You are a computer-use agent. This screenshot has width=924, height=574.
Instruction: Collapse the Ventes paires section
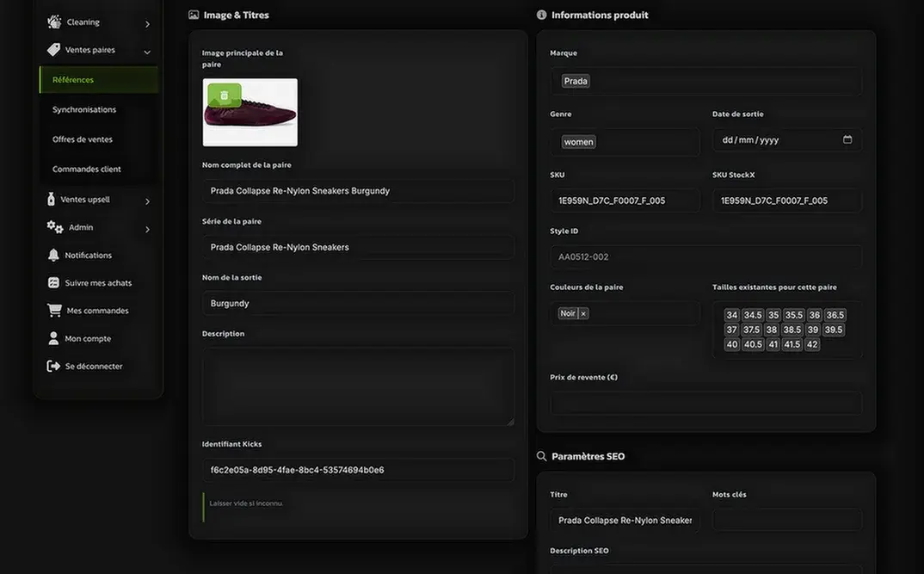147,52
